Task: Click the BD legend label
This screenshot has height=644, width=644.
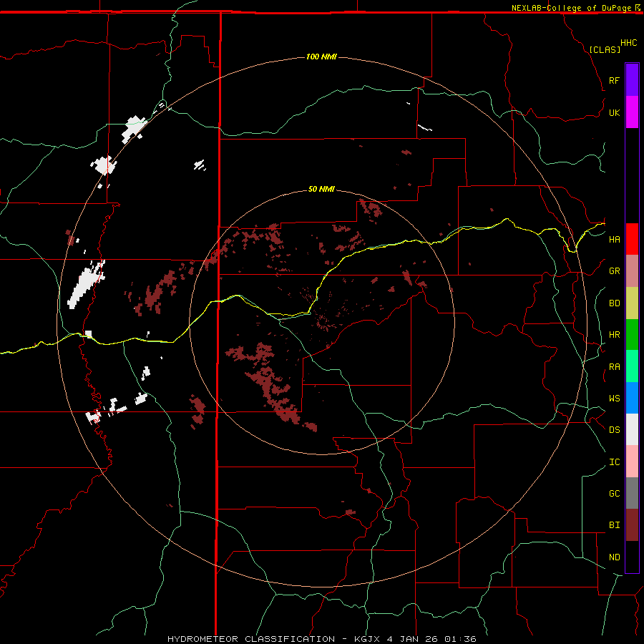Action: pyautogui.click(x=615, y=303)
